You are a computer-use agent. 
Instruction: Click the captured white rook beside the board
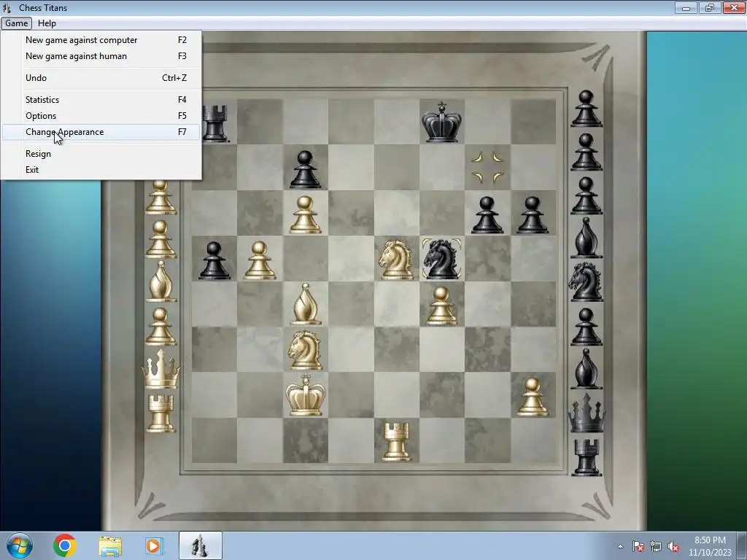coord(160,413)
